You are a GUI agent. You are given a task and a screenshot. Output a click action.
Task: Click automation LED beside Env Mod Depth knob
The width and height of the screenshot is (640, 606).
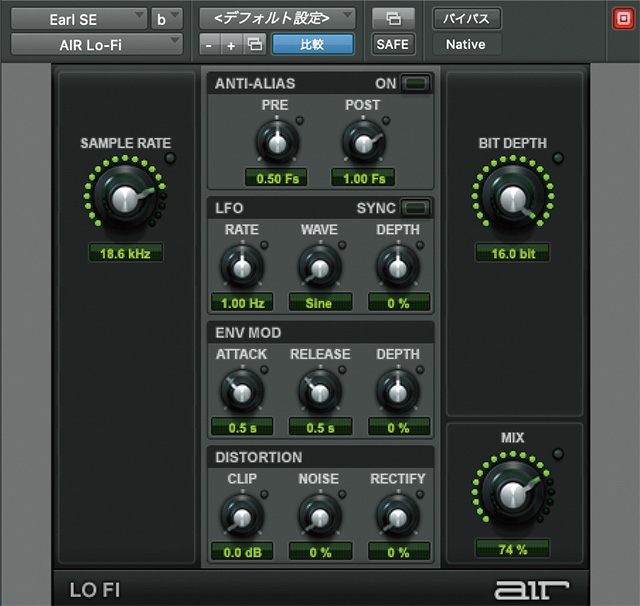420,370
